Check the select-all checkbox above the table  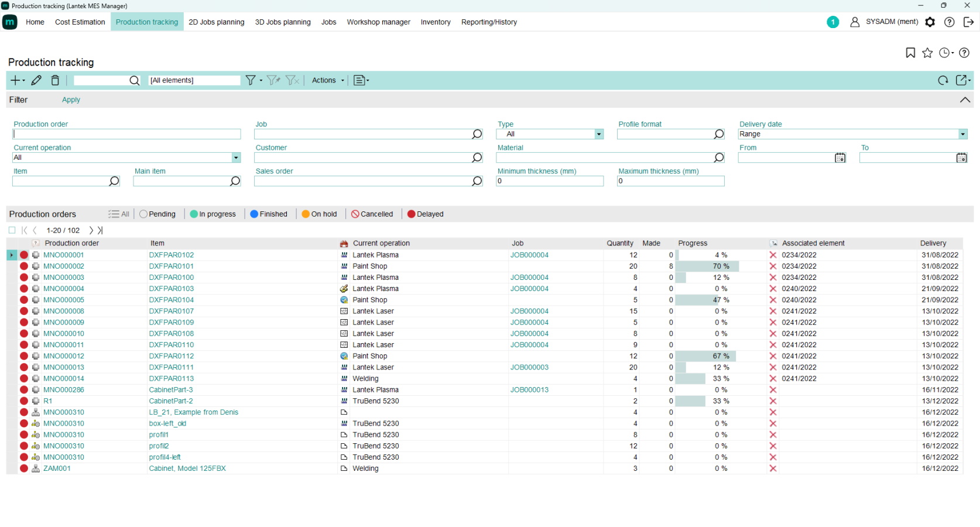click(x=12, y=230)
